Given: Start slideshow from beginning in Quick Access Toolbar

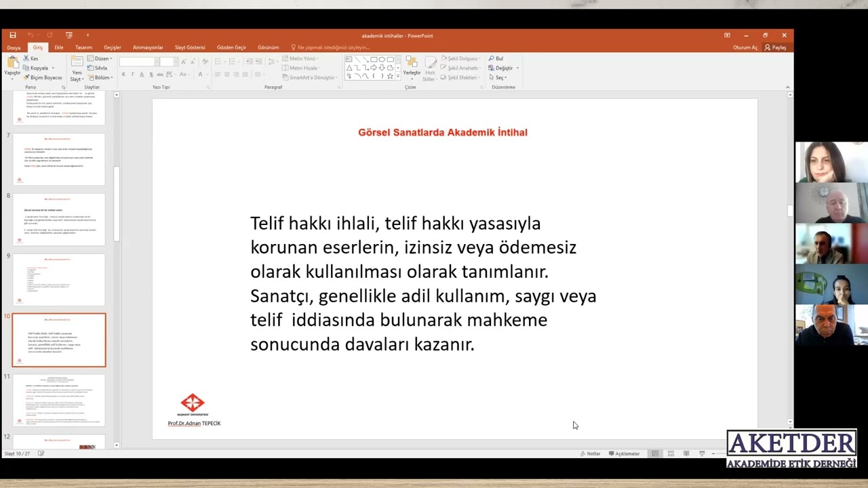Looking at the screenshot, I should (69, 35).
